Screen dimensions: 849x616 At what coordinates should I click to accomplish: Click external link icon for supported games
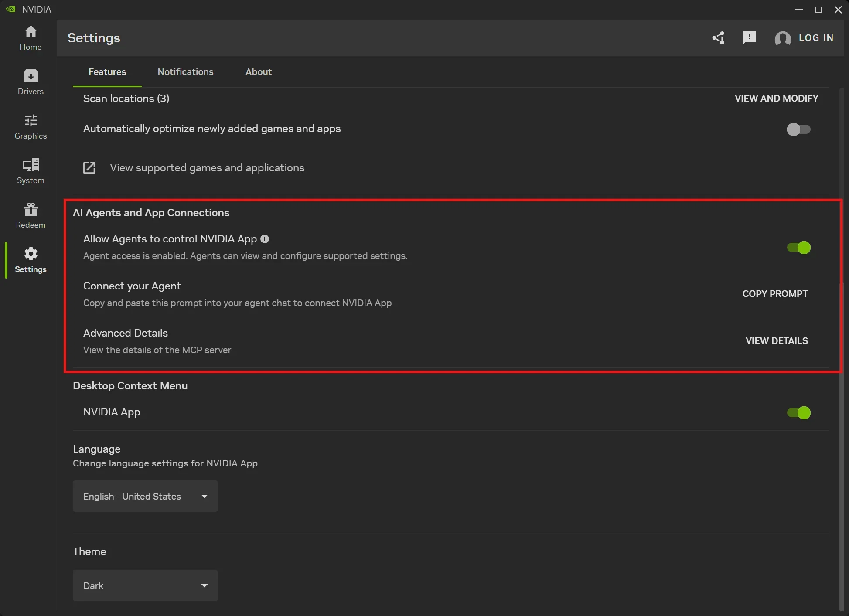coord(89,168)
